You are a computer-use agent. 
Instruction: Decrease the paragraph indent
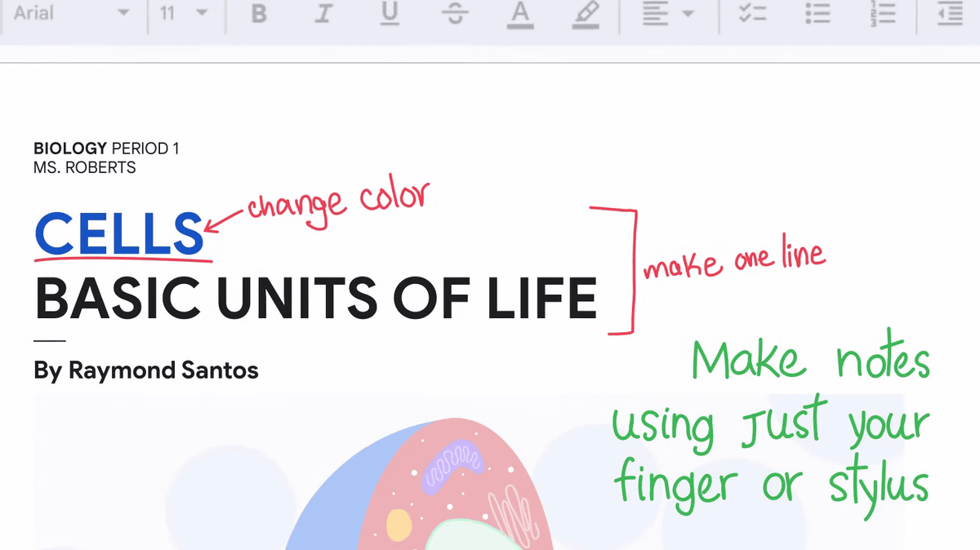point(949,15)
